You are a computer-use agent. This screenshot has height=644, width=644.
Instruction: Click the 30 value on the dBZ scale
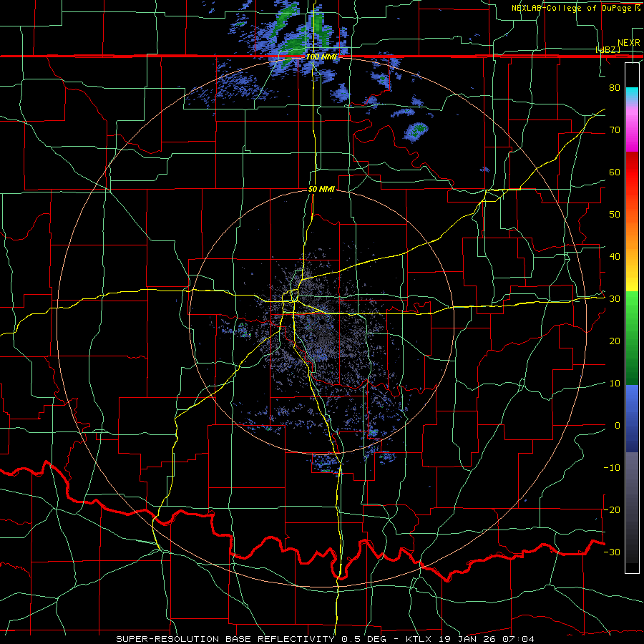[615, 299]
